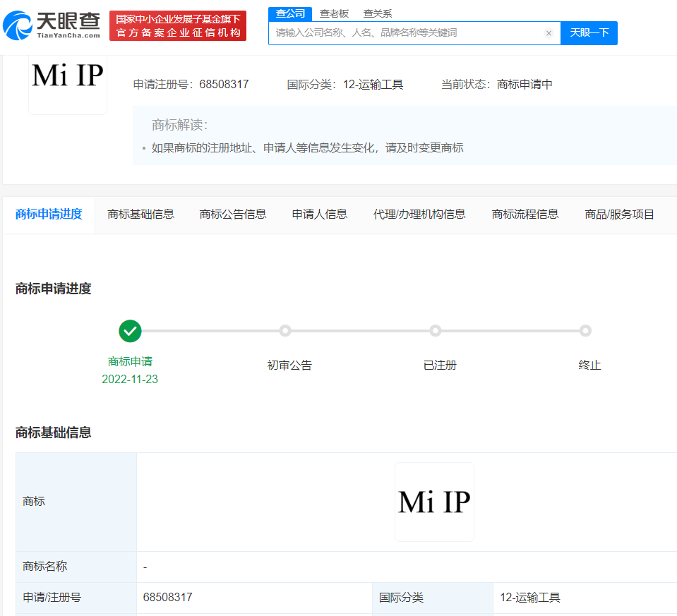Open the 申请人信息 section tab
This screenshot has width=677, height=616.
click(319, 214)
